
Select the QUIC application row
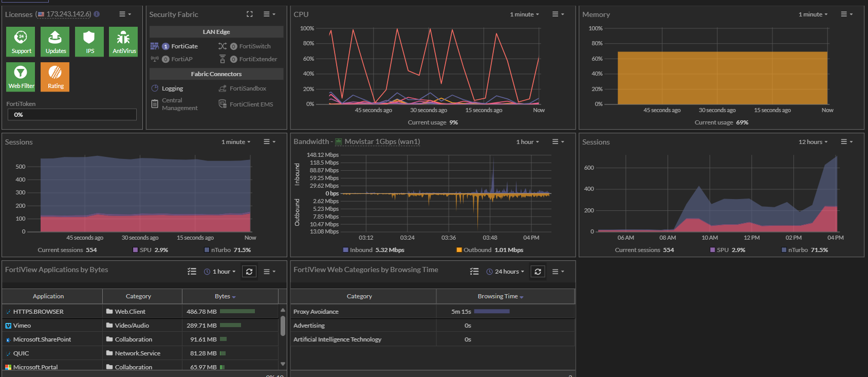[x=140, y=353]
